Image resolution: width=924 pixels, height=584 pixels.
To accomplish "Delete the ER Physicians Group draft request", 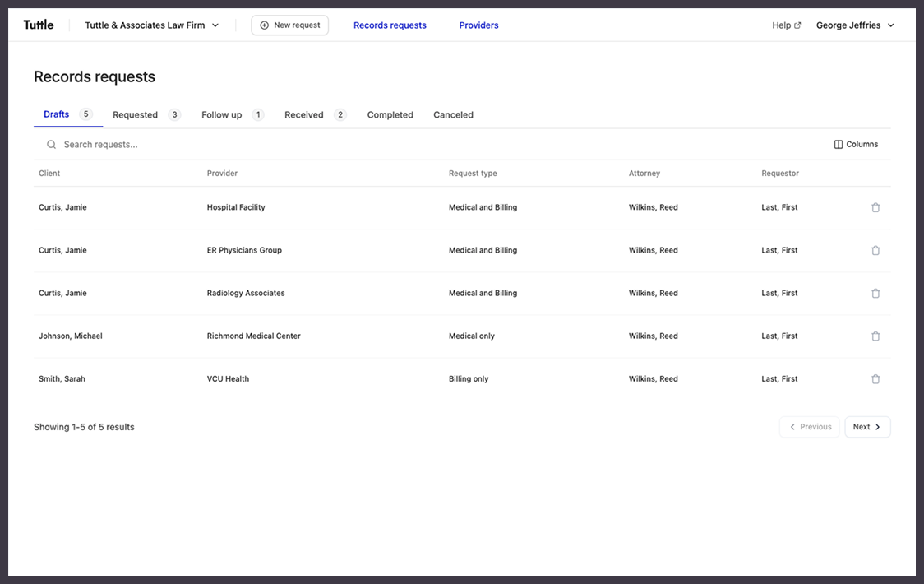I will point(875,250).
